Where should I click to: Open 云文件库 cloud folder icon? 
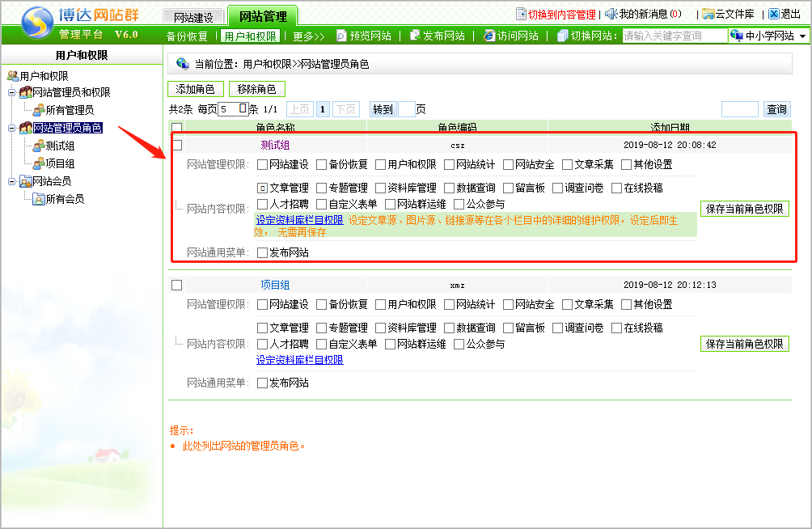click(708, 14)
